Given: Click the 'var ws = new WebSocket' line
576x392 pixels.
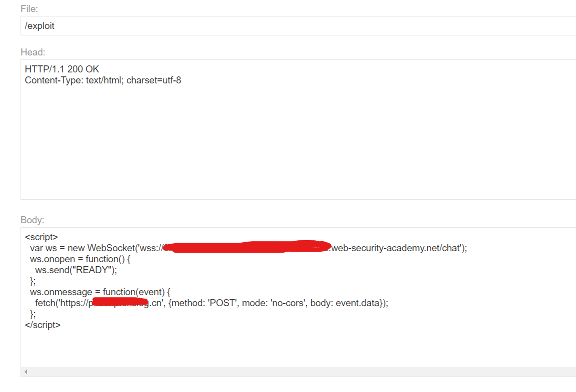Looking at the screenshot, I should click(248, 248).
